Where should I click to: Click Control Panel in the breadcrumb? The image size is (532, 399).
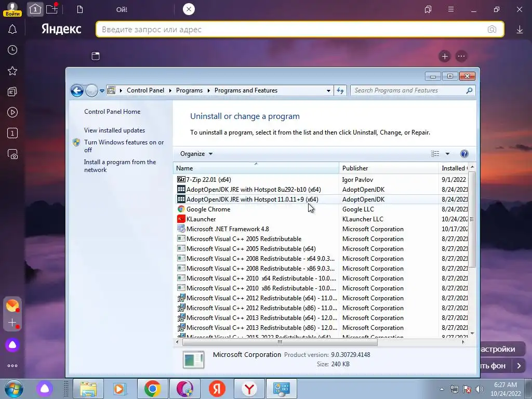point(145,90)
